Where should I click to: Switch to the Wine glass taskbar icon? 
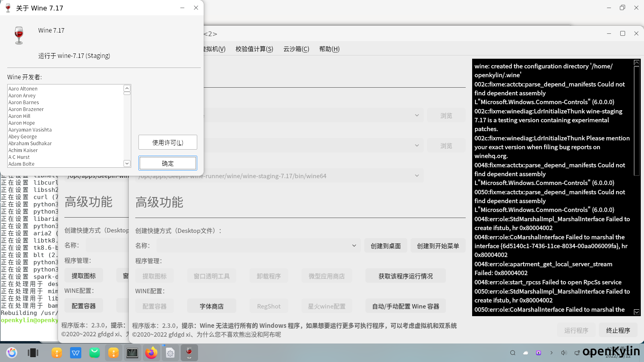189,353
